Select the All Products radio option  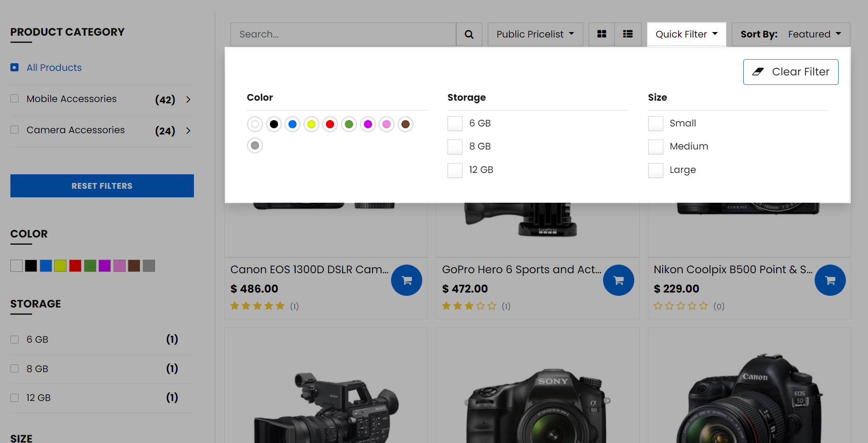coord(14,67)
